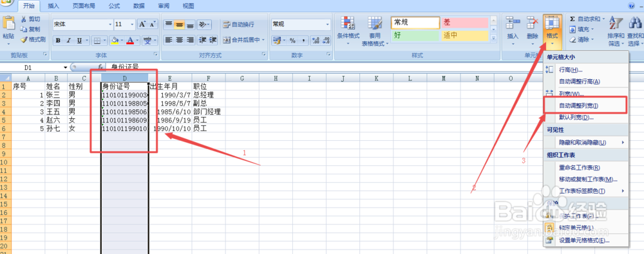
Task: Click Sort and Filter (排序和筛选) icon
Action: (x=616, y=23)
